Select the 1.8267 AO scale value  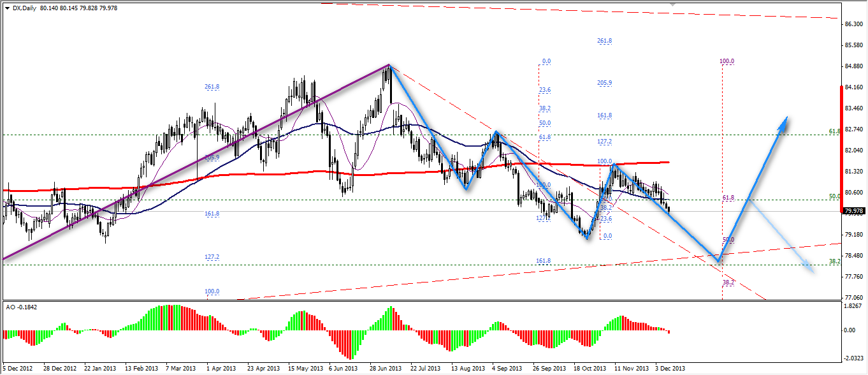[x=853, y=306]
